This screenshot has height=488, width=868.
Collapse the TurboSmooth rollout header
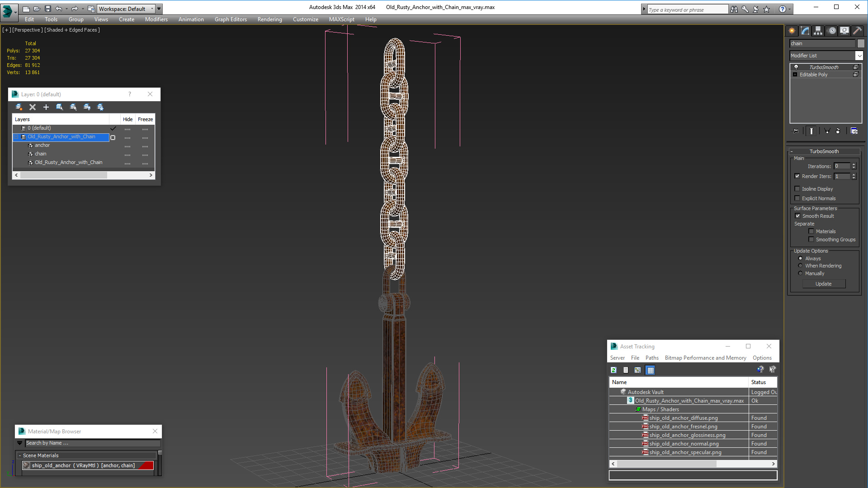coord(824,151)
